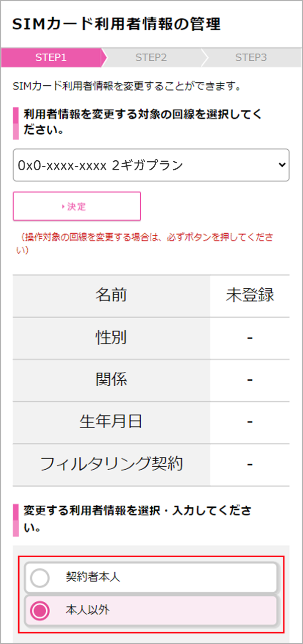Go to the STEP3 tab
Viewport: 303px width, 644px height.
[x=251, y=58]
